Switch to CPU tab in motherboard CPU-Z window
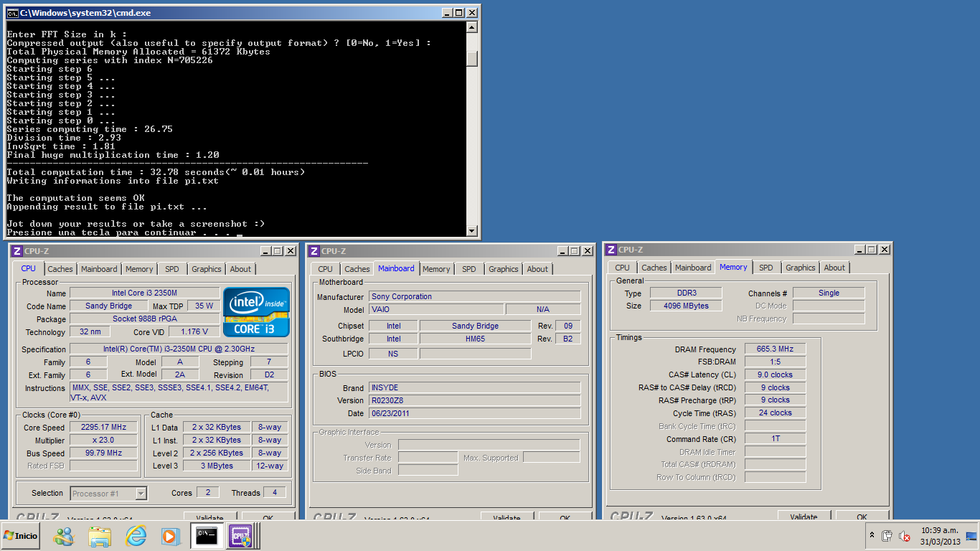 coord(326,269)
